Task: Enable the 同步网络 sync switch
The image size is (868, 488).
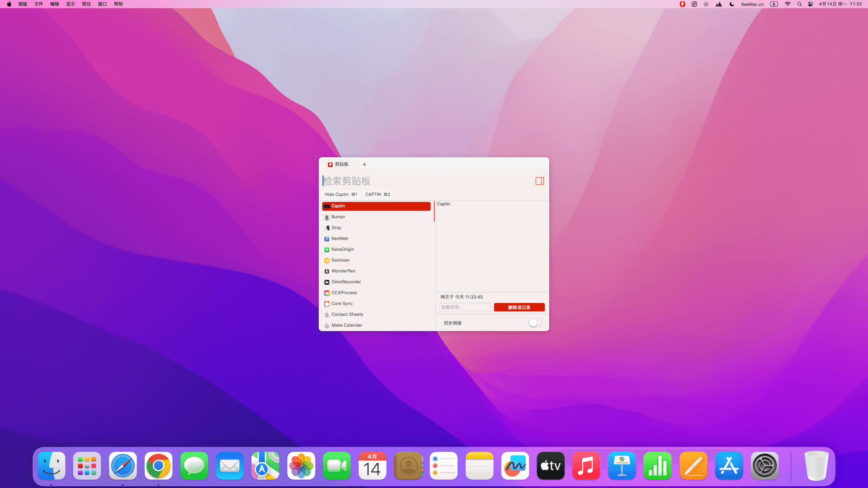Action: pyautogui.click(x=535, y=323)
